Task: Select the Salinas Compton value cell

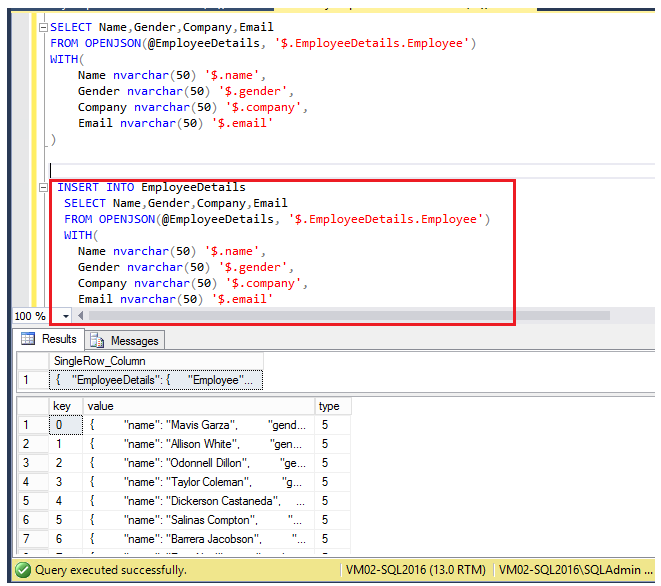Action: click(x=199, y=520)
